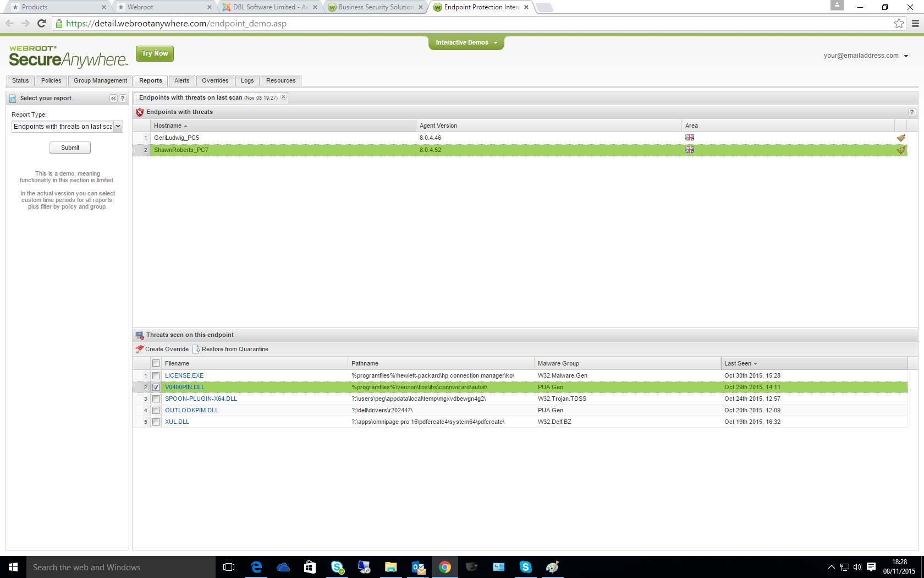
Task: Open Windows Start menu
Action: pyautogui.click(x=13, y=567)
